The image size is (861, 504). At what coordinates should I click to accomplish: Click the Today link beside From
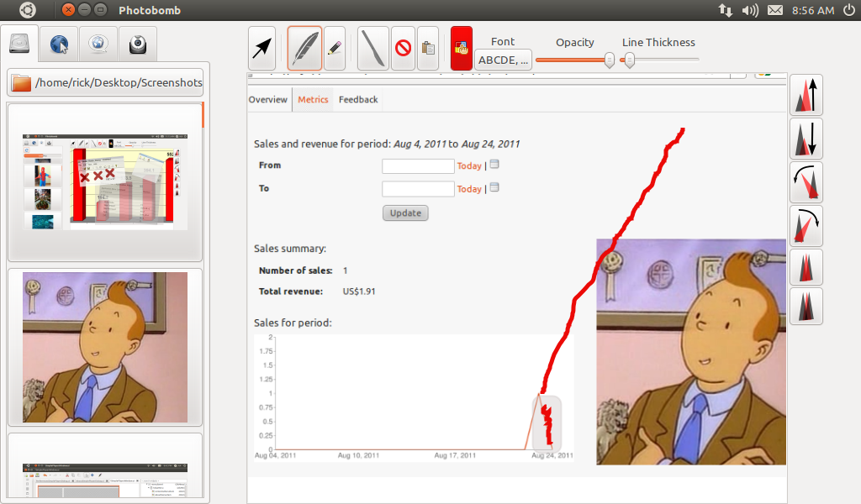pyautogui.click(x=469, y=165)
